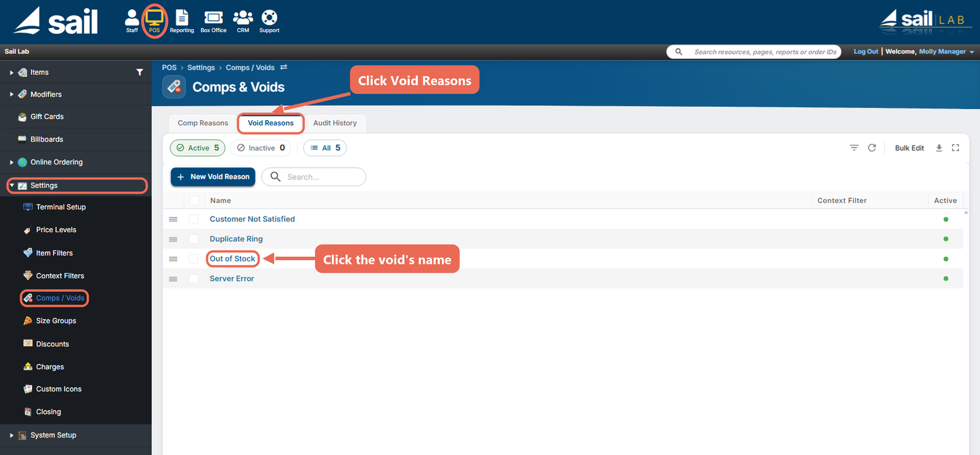Open Size Groups settings
Viewport: 980px width, 455px height.
click(x=56, y=321)
